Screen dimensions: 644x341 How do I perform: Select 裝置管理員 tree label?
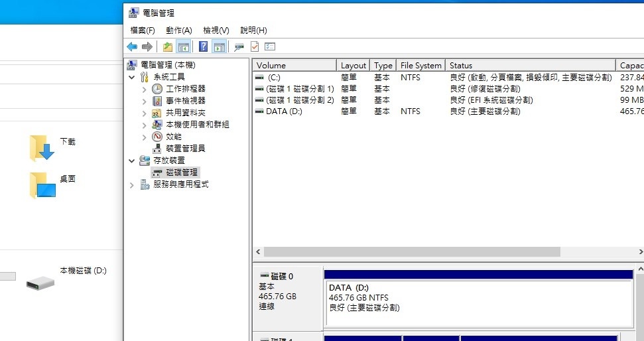[x=185, y=149]
